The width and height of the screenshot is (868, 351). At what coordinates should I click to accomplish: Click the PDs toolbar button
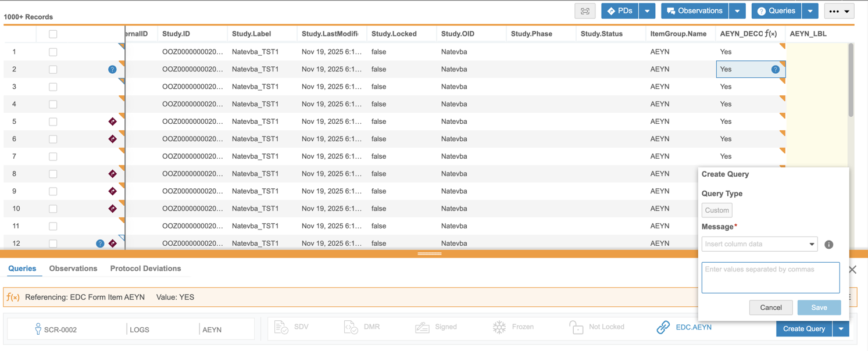[620, 11]
